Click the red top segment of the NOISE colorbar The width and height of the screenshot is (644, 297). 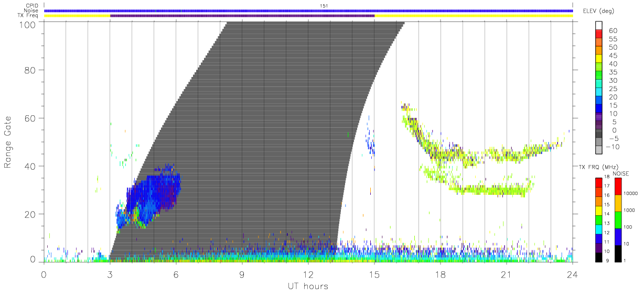618,186
